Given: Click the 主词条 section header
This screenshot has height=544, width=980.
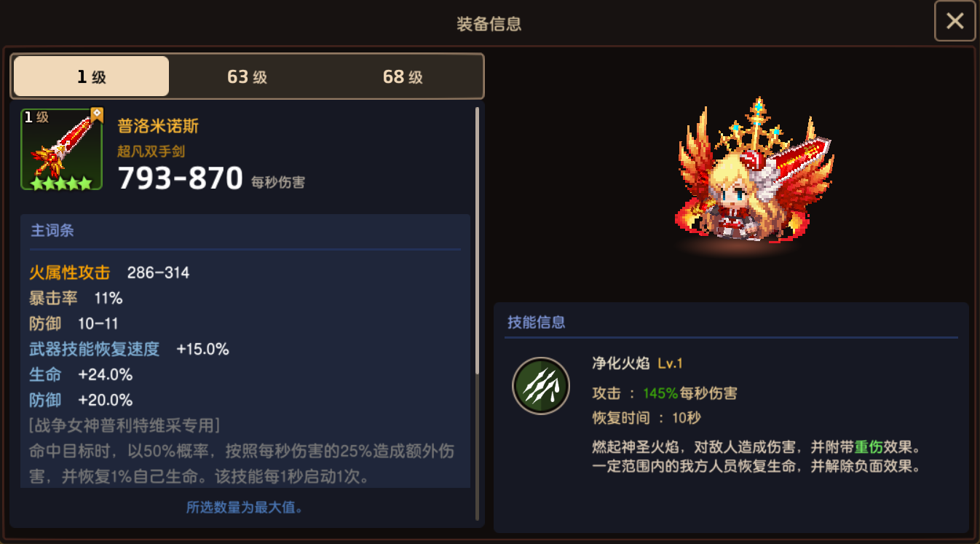Looking at the screenshot, I should [52, 231].
